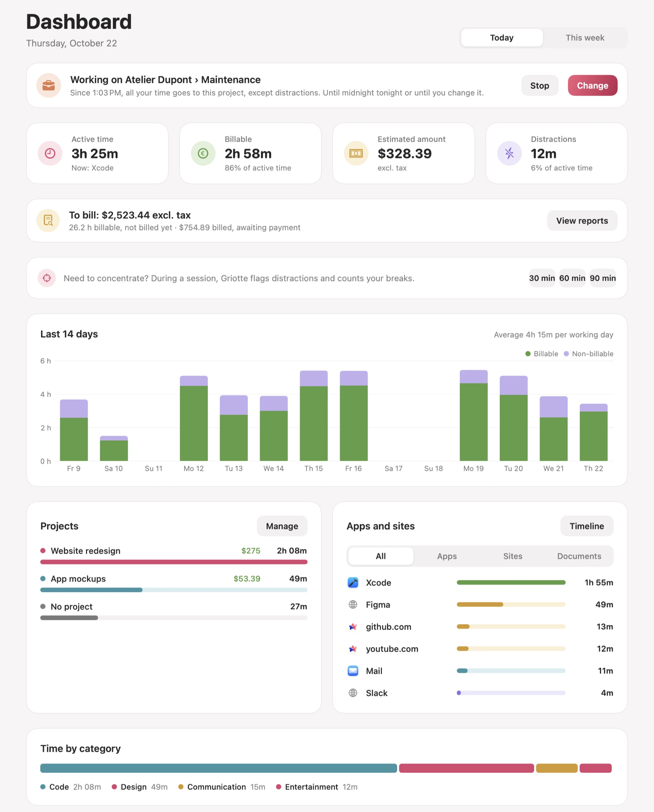Click the 2h 58m billable value

tap(248, 154)
